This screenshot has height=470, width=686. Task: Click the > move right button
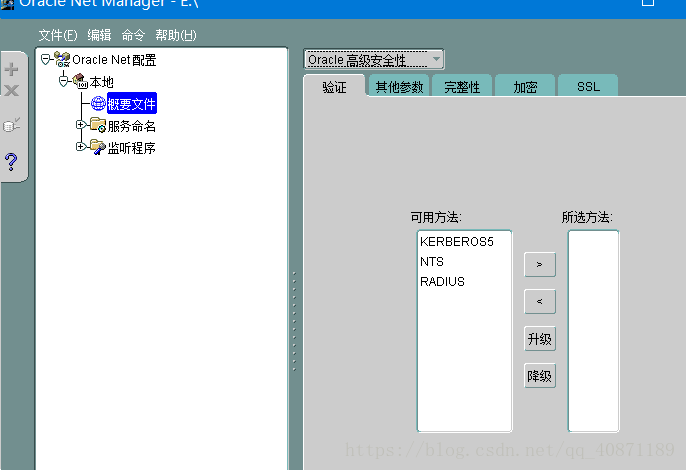click(540, 264)
